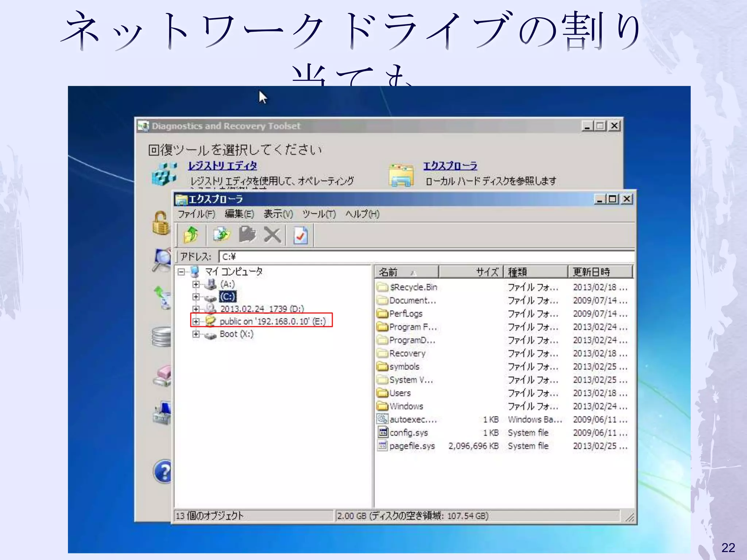Open the ファイル(F) menu
This screenshot has width=747, height=560.
click(196, 214)
